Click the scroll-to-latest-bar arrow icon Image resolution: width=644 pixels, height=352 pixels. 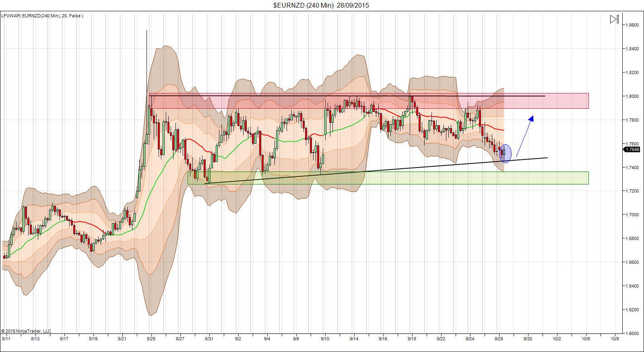click(x=614, y=19)
